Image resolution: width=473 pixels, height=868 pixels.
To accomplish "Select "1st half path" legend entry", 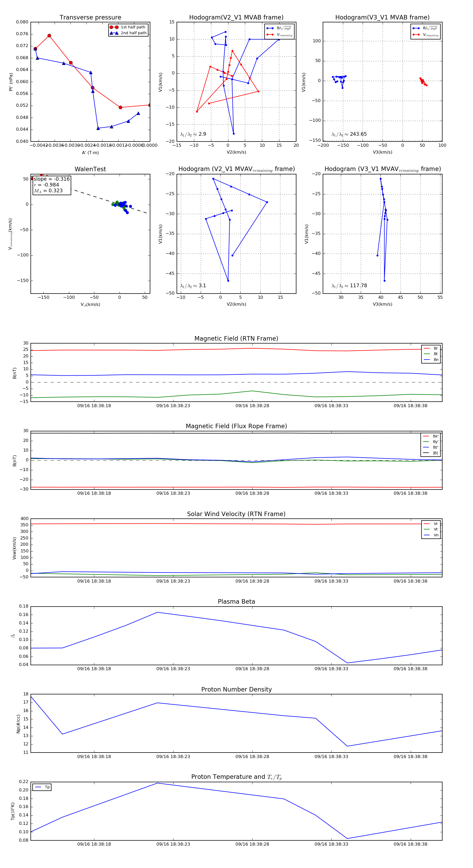I will click(x=128, y=27).
